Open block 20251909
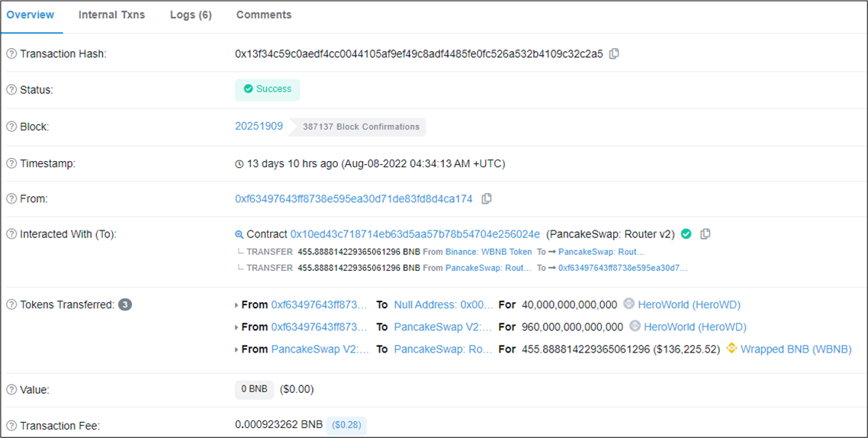 pyautogui.click(x=259, y=126)
